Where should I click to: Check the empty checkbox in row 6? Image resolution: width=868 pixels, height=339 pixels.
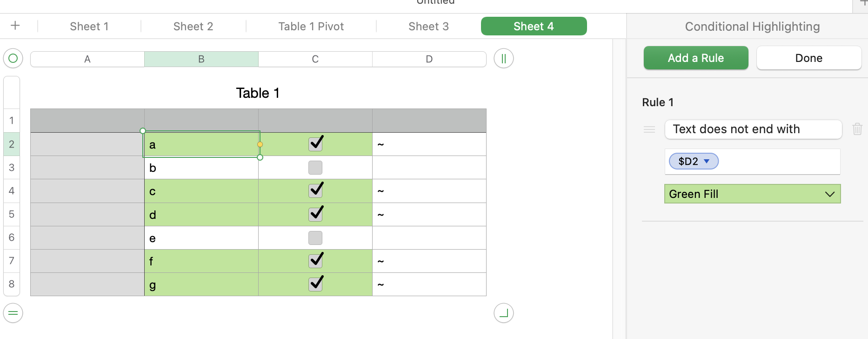[315, 238]
